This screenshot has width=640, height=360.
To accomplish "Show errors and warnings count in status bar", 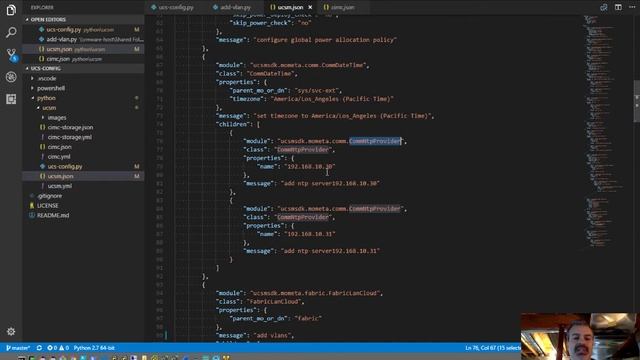I will (58, 348).
